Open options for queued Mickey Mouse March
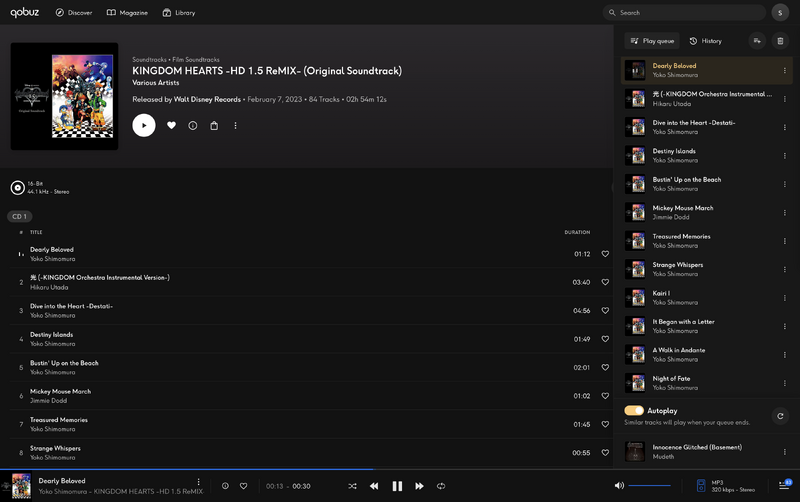This screenshot has width=800, height=502. (x=785, y=213)
